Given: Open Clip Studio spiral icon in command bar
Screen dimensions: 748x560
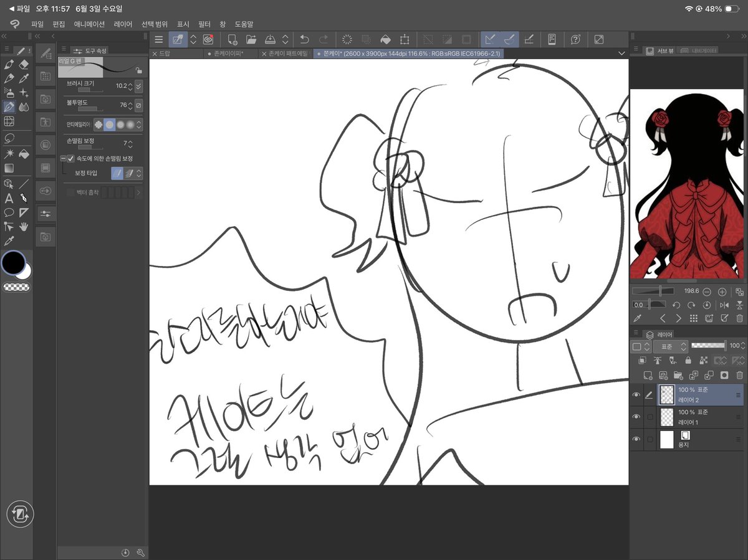Looking at the screenshot, I should [208, 39].
